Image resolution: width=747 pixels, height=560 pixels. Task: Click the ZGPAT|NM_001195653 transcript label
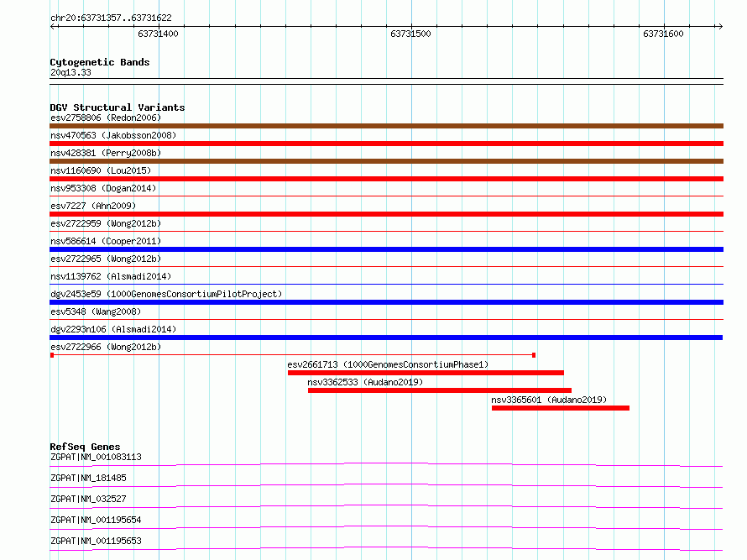click(96, 541)
